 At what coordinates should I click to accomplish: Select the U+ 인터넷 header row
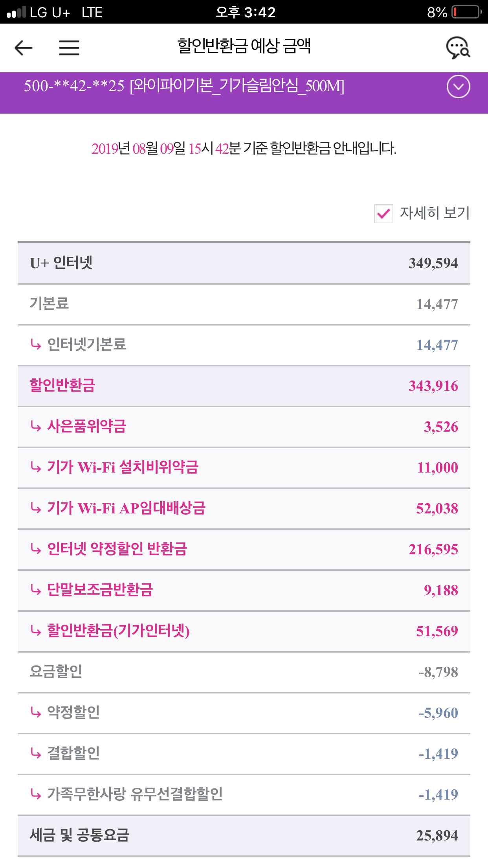tap(244, 263)
